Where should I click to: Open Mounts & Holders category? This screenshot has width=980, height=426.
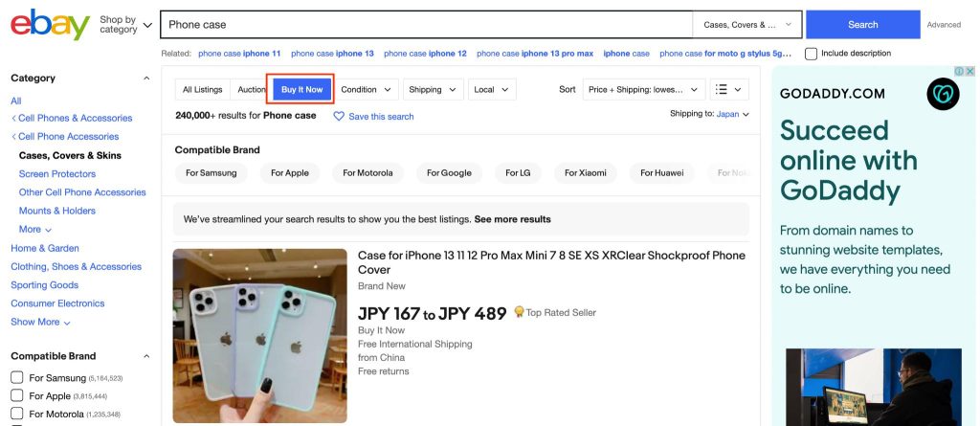(57, 211)
